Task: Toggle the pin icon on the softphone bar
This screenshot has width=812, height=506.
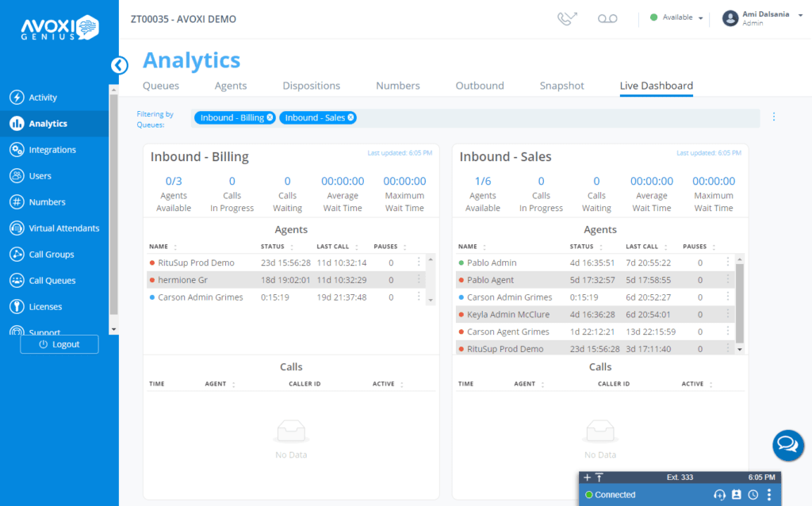Action: click(x=599, y=477)
